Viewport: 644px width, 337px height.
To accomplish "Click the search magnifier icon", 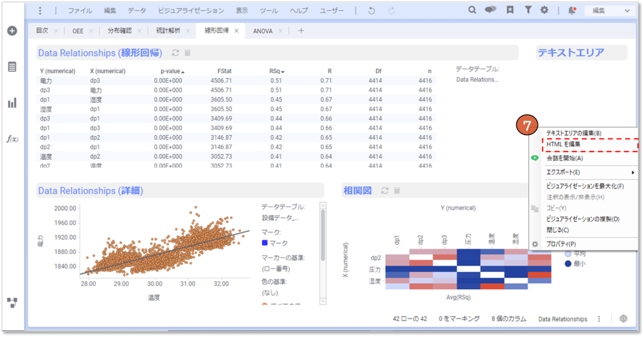I will click(x=472, y=10).
